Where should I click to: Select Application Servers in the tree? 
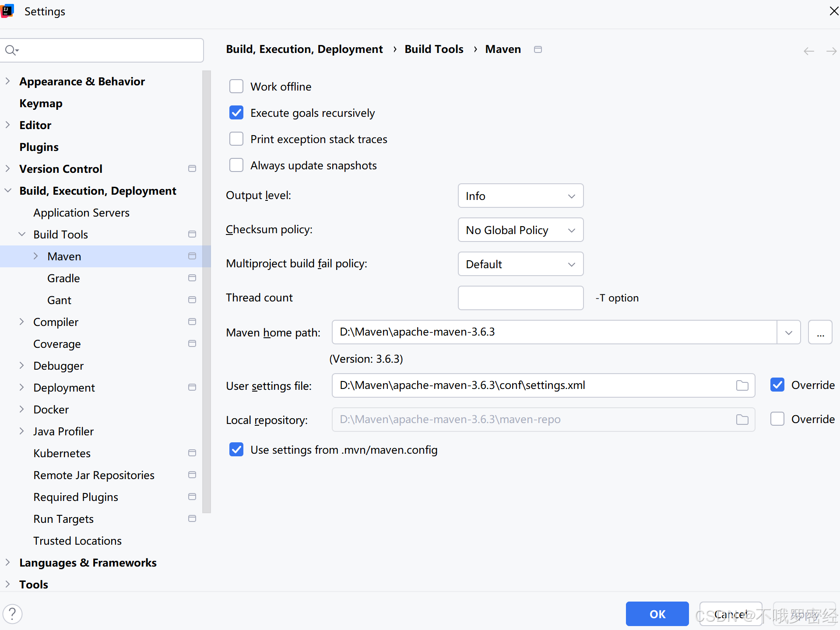coord(81,213)
